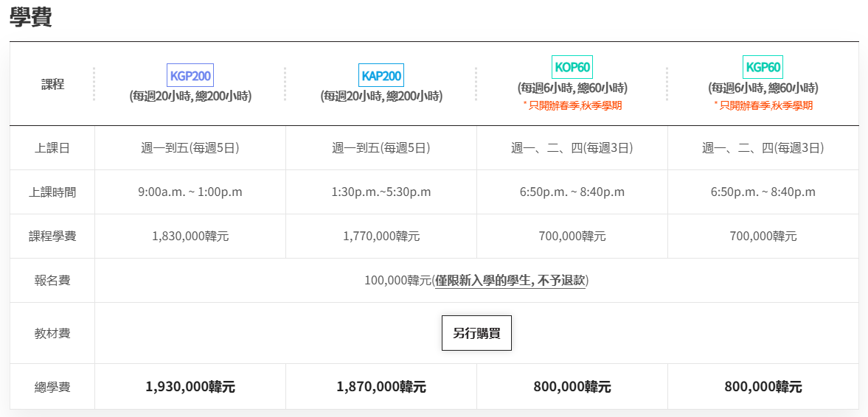This screenshot has width=868, height=417.
Task: Click the underlined 僅限新入學的學生, 不予退款 text
Action: (510, 281)
